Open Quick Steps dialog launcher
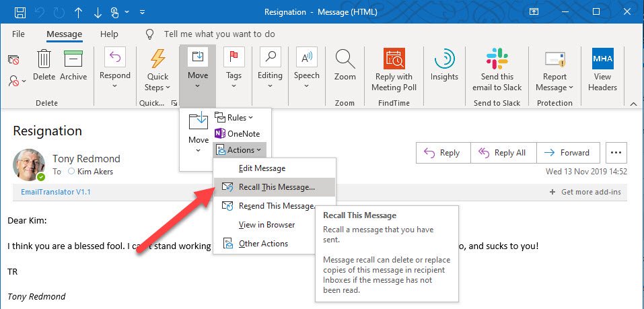Viewport: 644px width, 309px height. 174,103
